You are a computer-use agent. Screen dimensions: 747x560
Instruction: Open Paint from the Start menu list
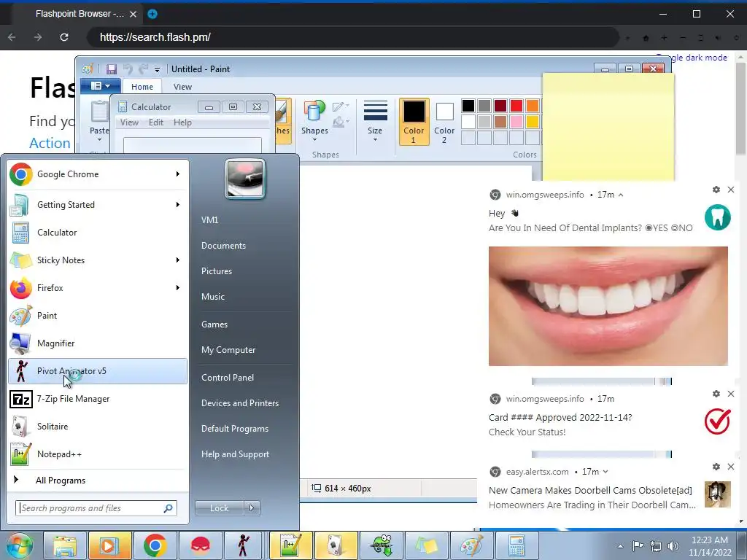pos(98,315)
